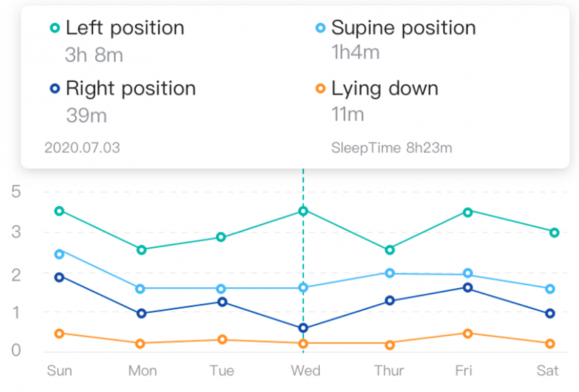Click Sunday's Supine position data point
579x392 pixels.
tap(59, 254)
